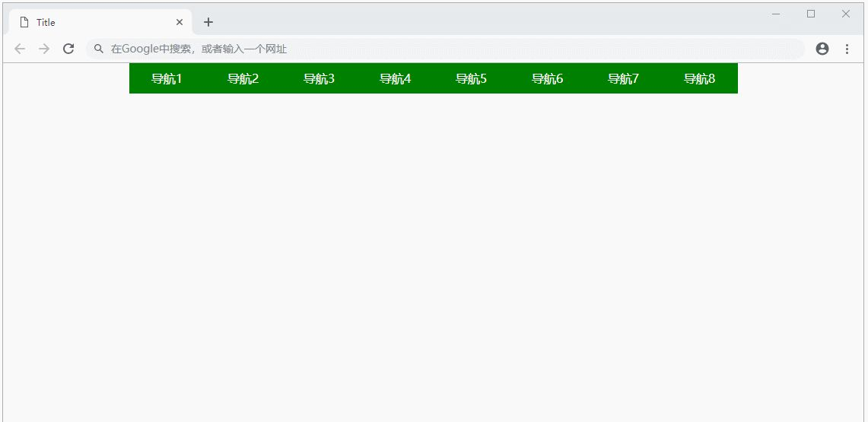868x422 pixels.
Task: Click 导航5 menu item
Action: (471, 79)
